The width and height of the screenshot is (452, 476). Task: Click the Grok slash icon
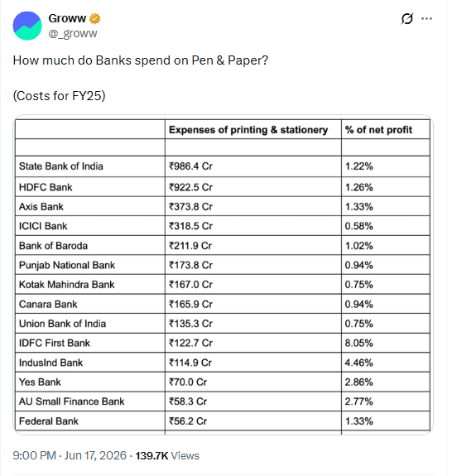coord(406,19)
